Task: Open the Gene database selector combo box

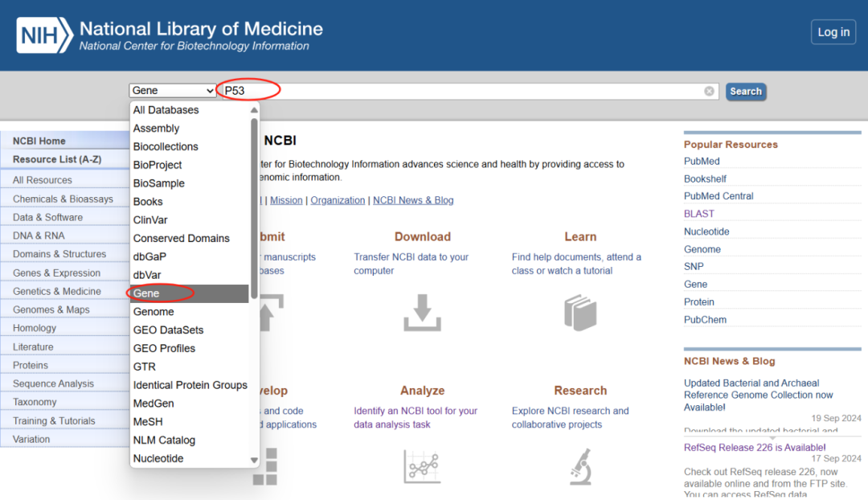Action: (172, 90)
